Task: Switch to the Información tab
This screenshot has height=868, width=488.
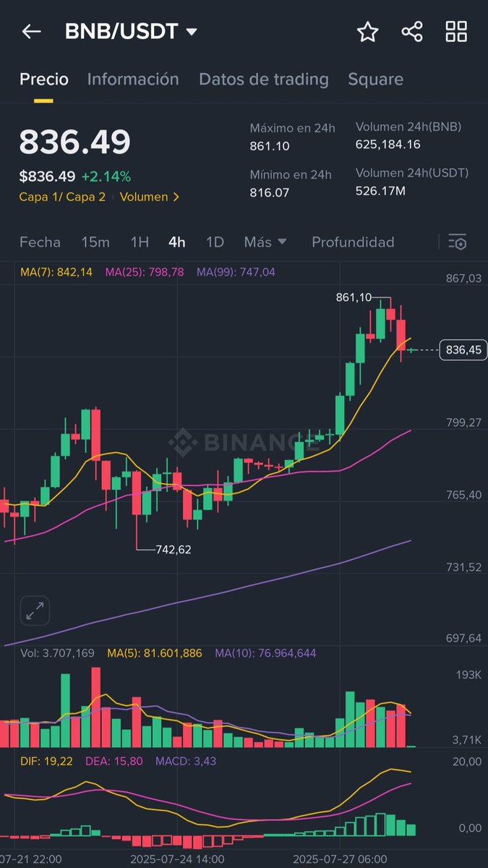Action: tap(133, 80)
